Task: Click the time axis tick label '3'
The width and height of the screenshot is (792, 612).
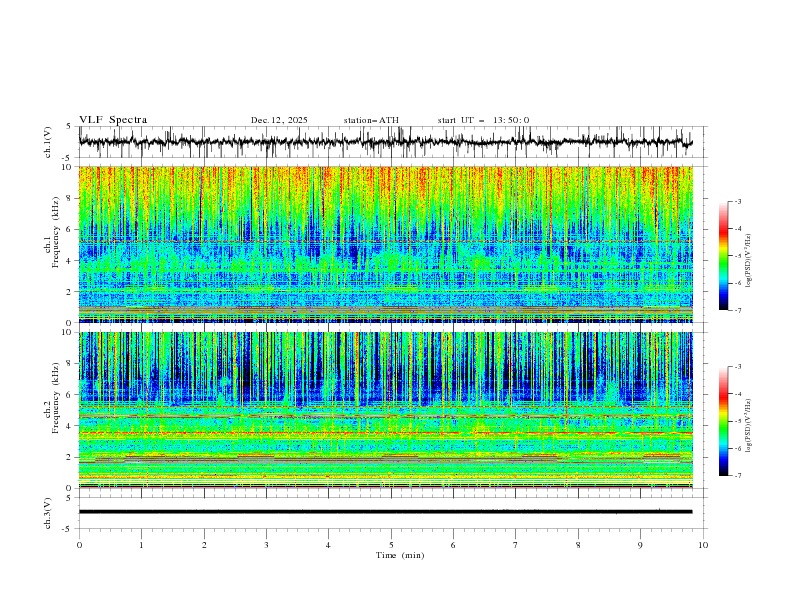Action: 266,545
